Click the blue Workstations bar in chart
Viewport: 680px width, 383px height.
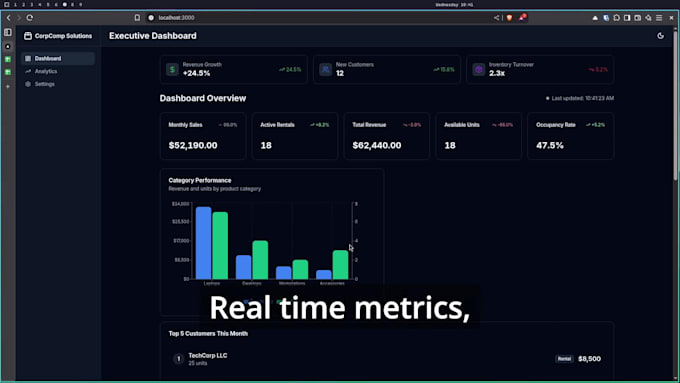click(284, 273)
